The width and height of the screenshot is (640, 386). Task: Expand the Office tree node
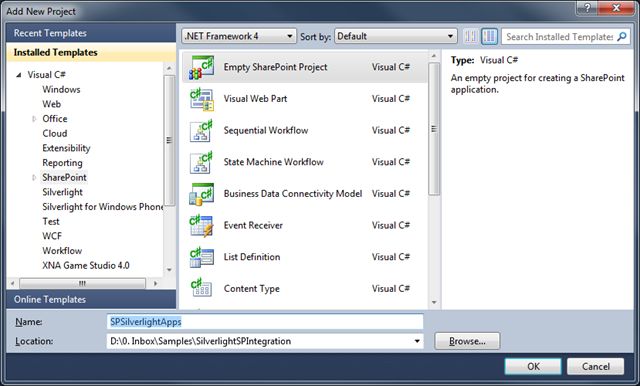[x=34, y=119]
